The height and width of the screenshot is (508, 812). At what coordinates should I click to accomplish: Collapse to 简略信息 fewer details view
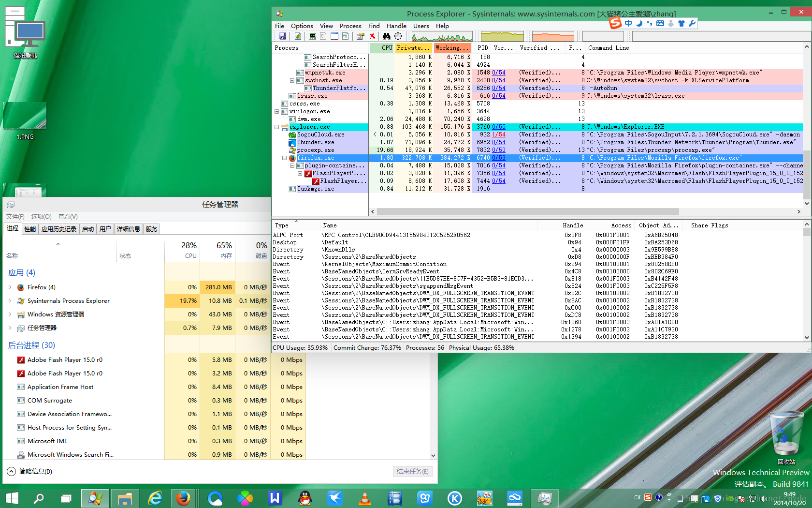[30, 471]
